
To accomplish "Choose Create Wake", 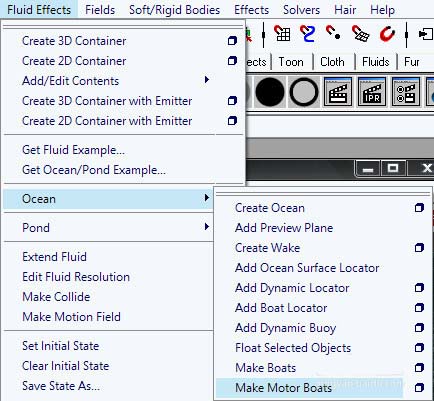I will (267, 248).
